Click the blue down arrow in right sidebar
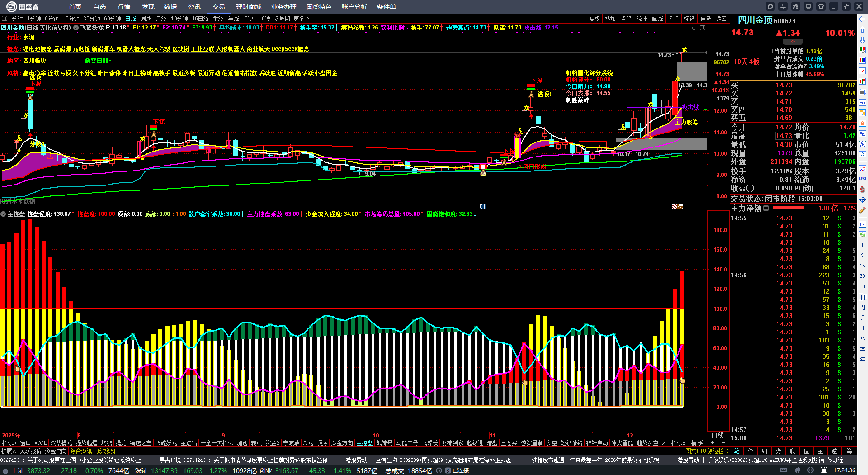The image size is (868, 475). [863, 40]
